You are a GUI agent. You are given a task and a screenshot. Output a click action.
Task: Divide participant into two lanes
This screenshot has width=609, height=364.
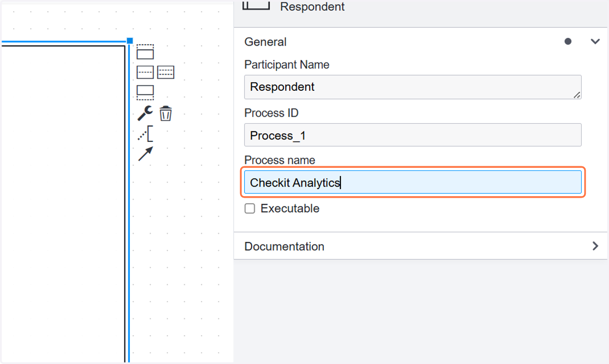[145, 72]
